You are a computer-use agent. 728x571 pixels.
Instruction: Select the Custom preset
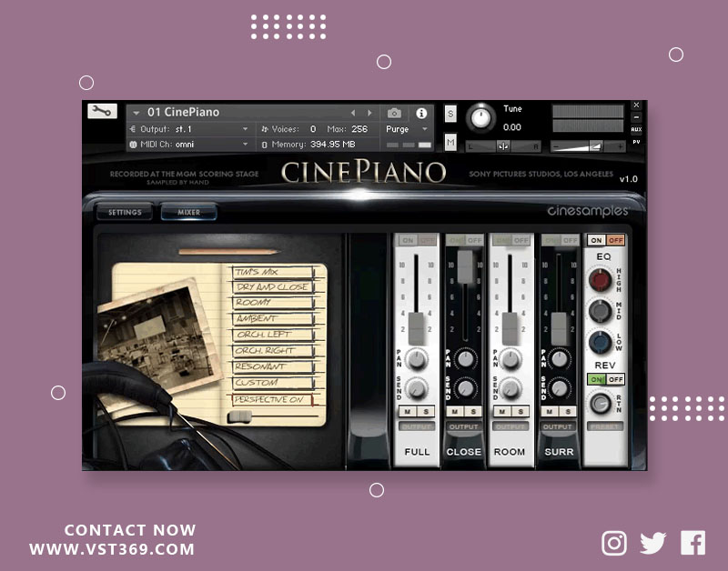272,383
